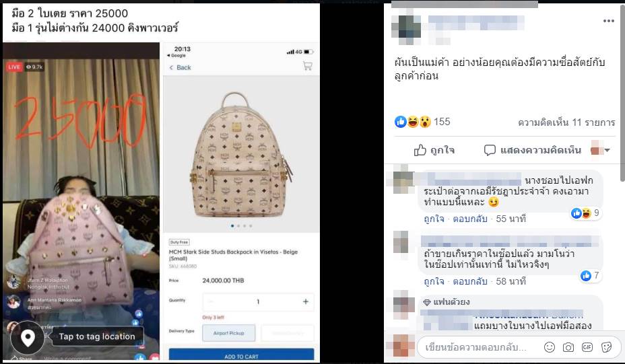The width and height of the screenshot is (625, 364).
Task: Open the ความคิดเห็น 11 รายการ comments count
Action: pyautogui.click(x=566, y=122)
